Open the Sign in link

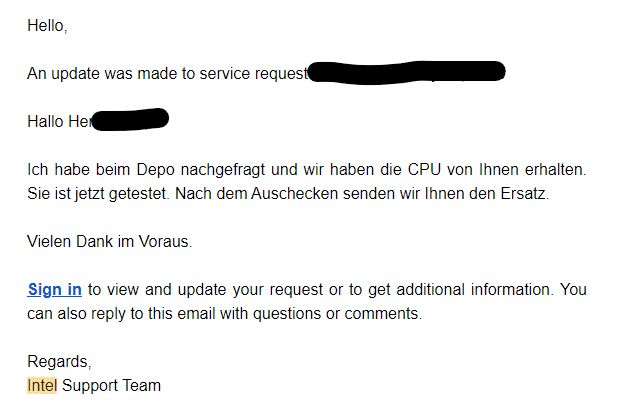[x=55, y=290]
